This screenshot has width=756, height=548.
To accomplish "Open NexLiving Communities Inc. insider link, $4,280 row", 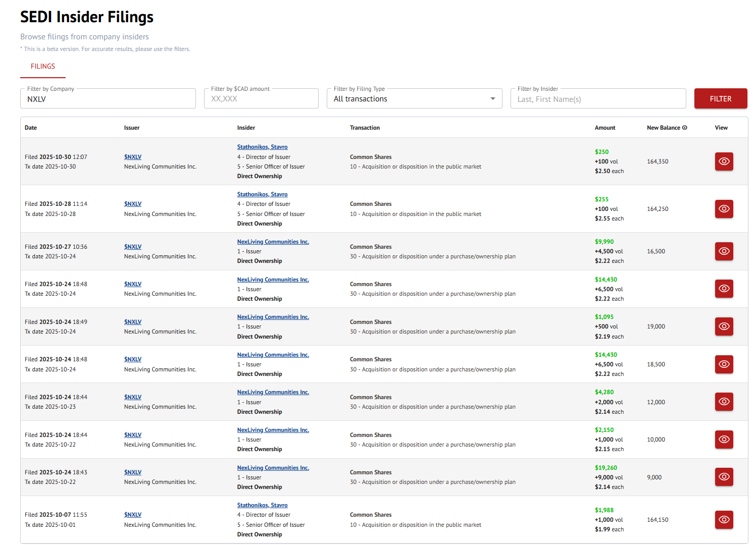I will click(273, 392).
